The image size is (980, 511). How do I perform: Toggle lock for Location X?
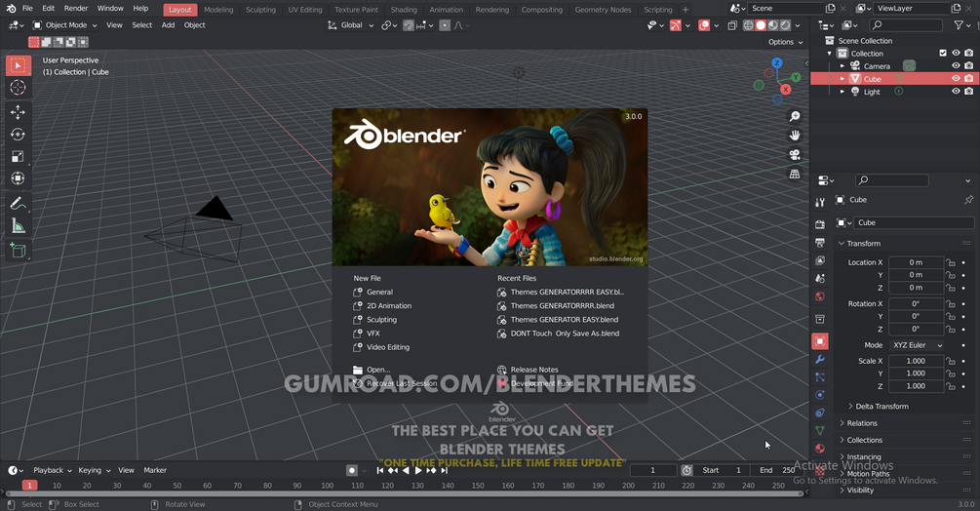[x=951, y=262]
